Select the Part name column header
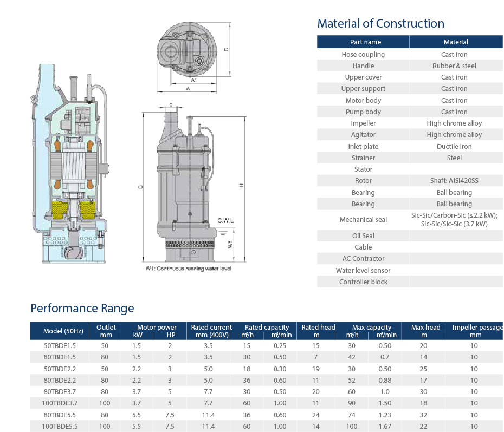The height and width of the screenshot is (432, 504). [x=365, y=42]
